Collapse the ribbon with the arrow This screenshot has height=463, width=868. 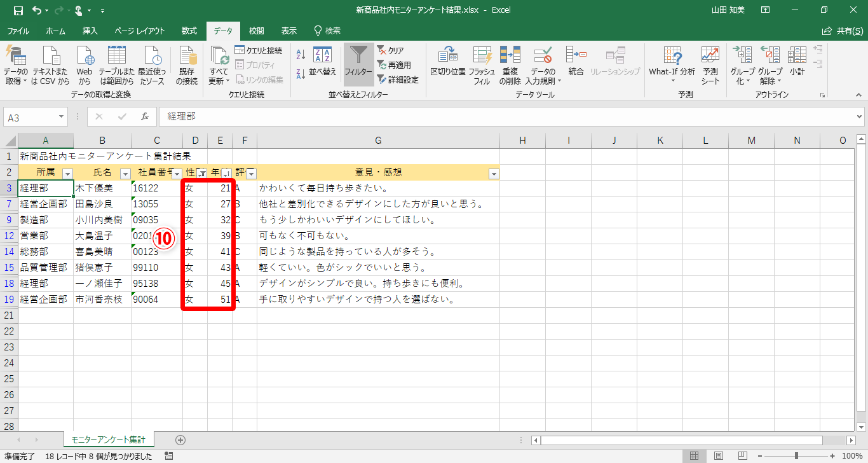(860, 95)
